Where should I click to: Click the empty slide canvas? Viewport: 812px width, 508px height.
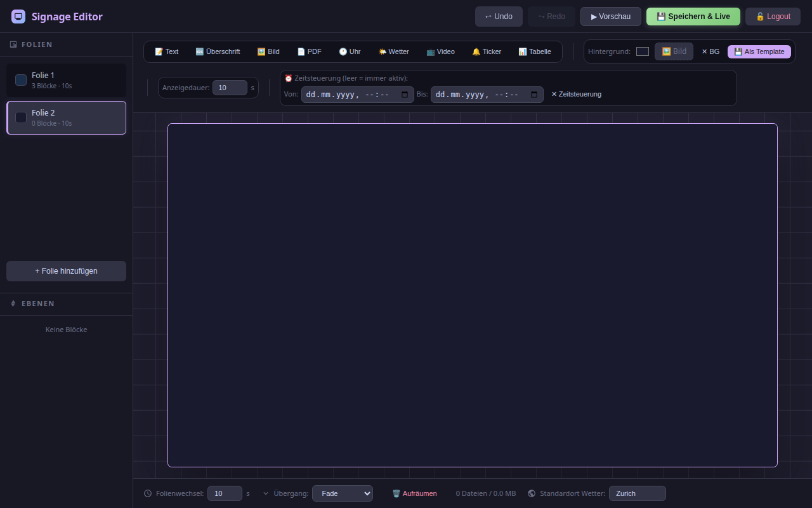click(x=473, y=295)
